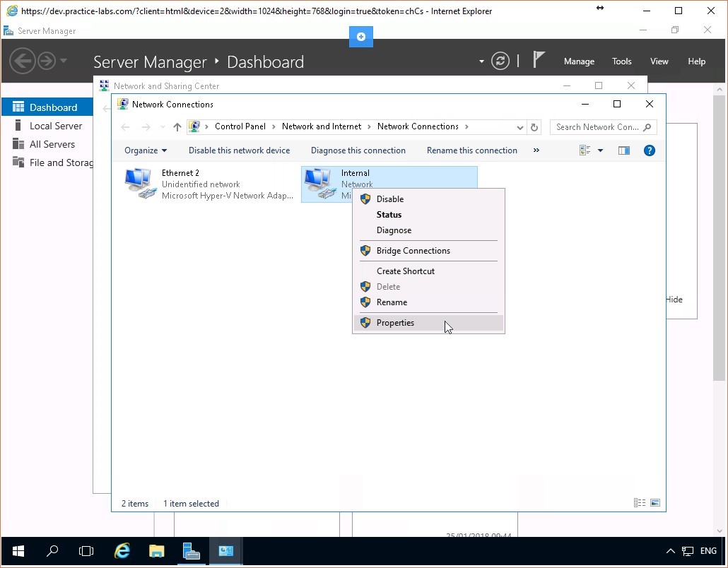Viewport: 728px width, 568px height.
Task: Click the Up one level arrow
Action: [177, 126]
